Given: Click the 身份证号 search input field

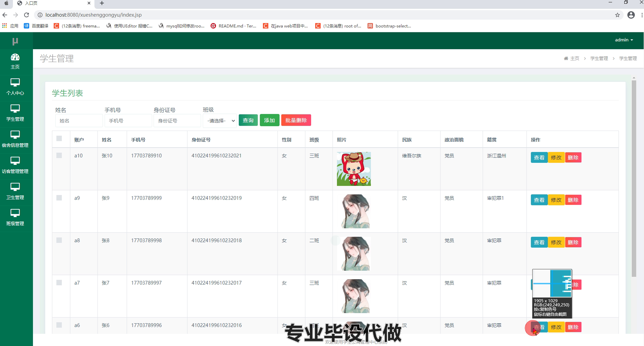Looking at the screenshot, I should [177, 121].
